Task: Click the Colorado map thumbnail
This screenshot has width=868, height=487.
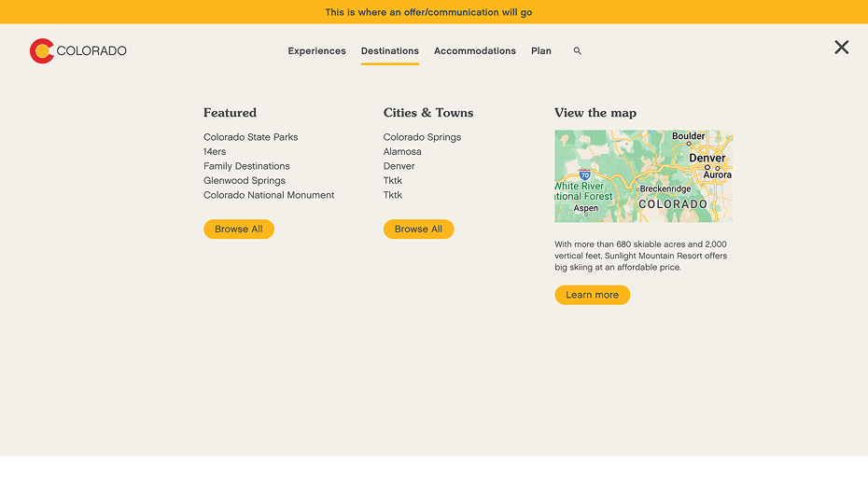Action: tap(643, 176)
